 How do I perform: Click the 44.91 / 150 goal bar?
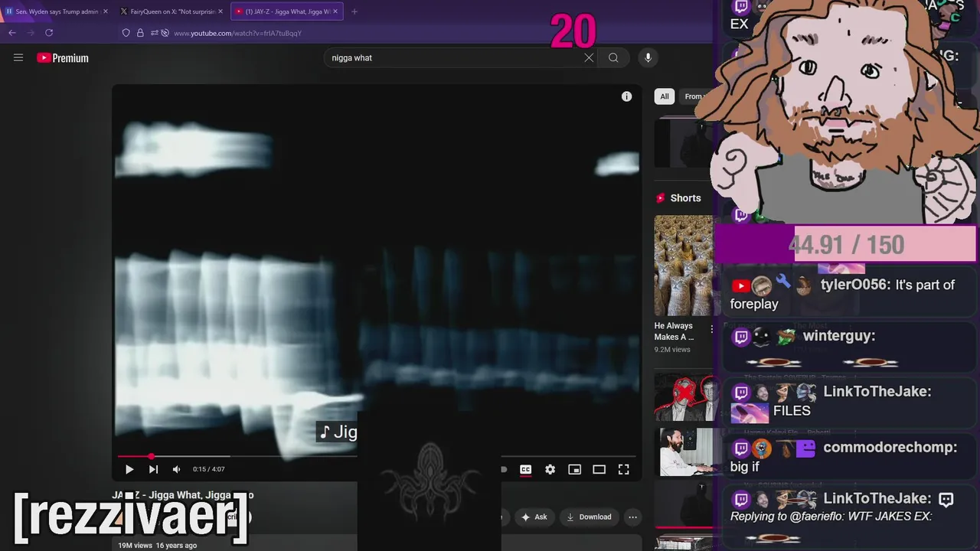point(846,245)
